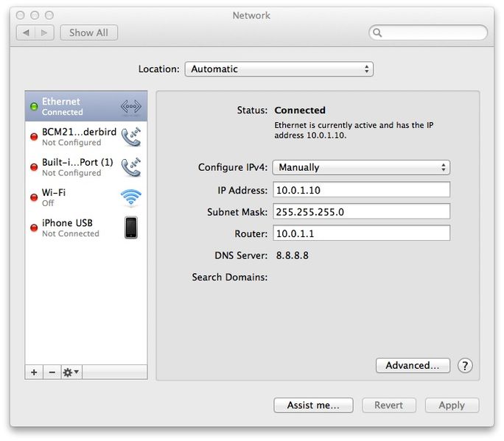Click the DNS Server value 8.8.8.8
Viewport: 504px width, 441px height.
293,255
